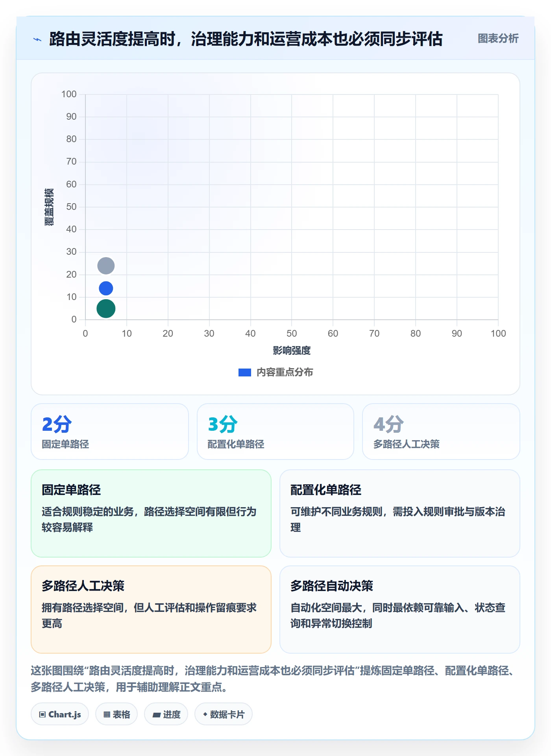This screenshot has height=756, width=551.
Task: Click the 影响强度 x-axis title
Action: [292, 350]
